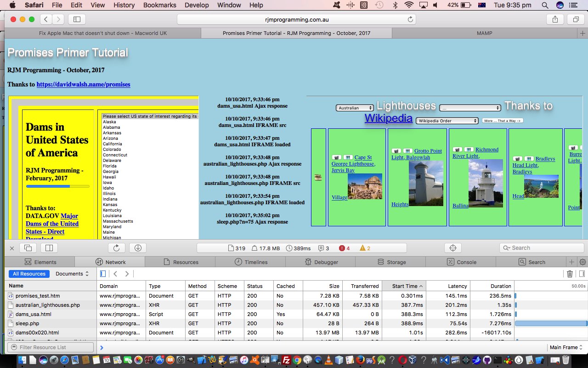This screenshot has width=588, height=368.
Task: Open the Web Inspector settings gear
Action: pyautogui.click(x=582, y=262)
